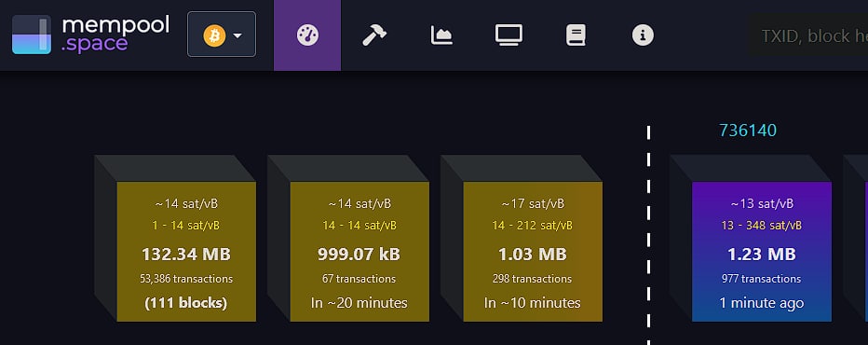Focus the TXID search field
868x345 pixels.
pos(808,35)
